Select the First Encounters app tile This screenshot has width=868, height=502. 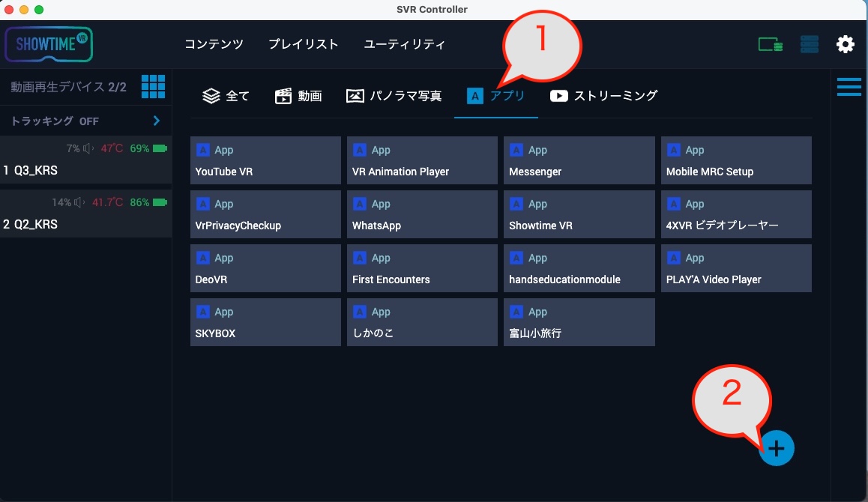422,268
